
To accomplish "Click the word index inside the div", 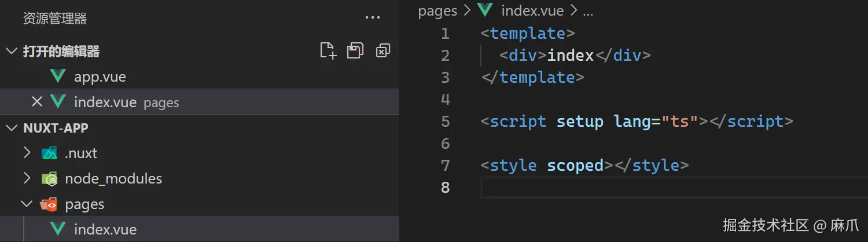I will (571, 56).
